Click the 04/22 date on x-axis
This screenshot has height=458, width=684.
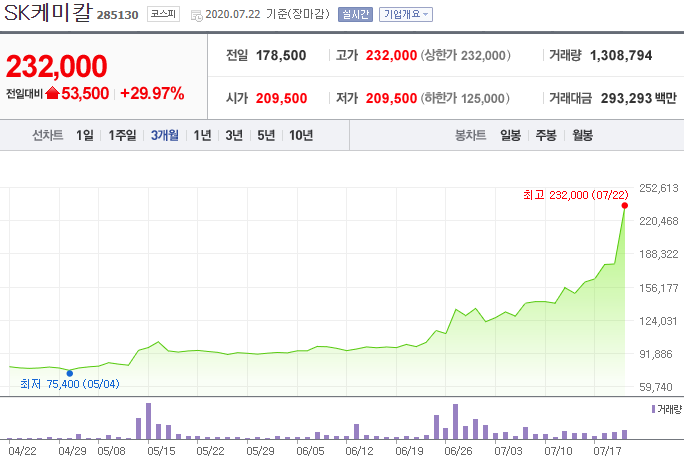(x=23, y=451)
